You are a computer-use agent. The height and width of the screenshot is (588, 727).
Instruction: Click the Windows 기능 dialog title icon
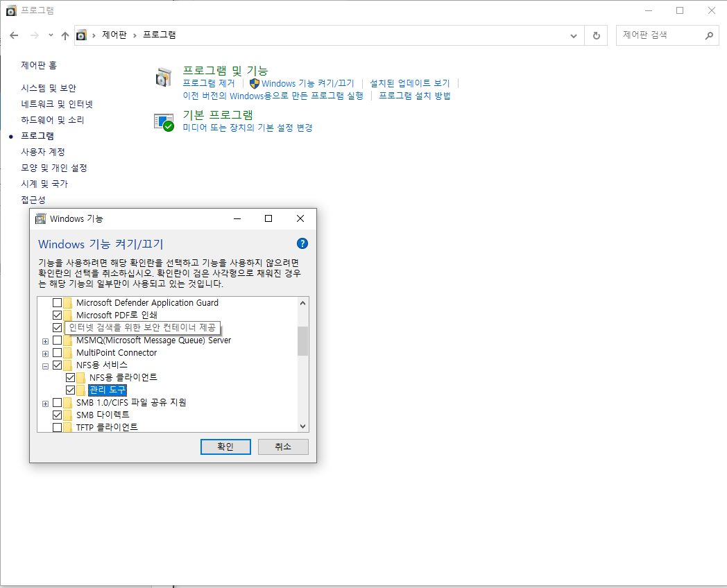pyautogui.click(x=41, y=218)
